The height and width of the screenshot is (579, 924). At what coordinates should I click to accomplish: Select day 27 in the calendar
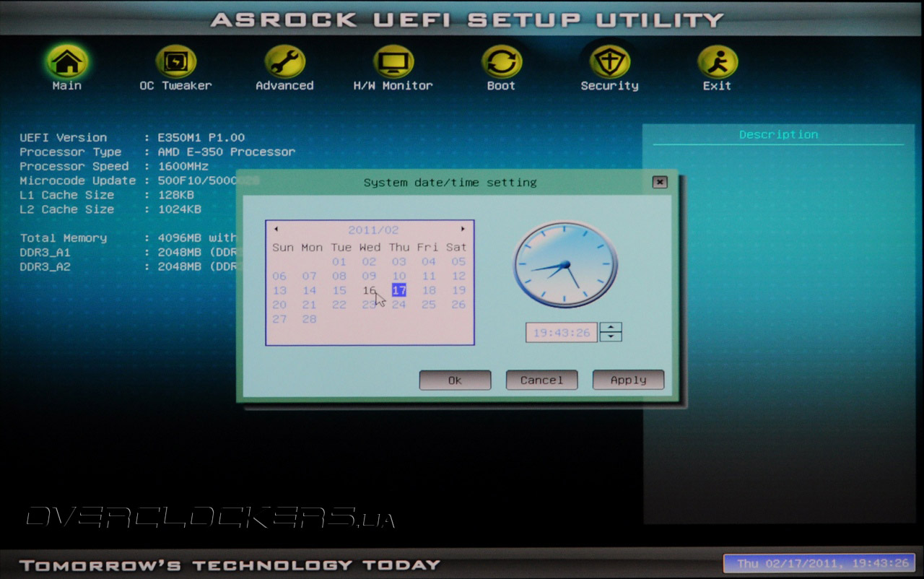(279, 320)
